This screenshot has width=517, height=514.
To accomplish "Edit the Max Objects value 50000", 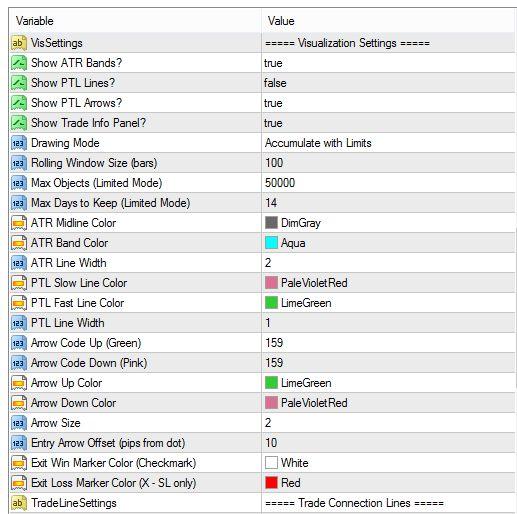I will [389, 183].
